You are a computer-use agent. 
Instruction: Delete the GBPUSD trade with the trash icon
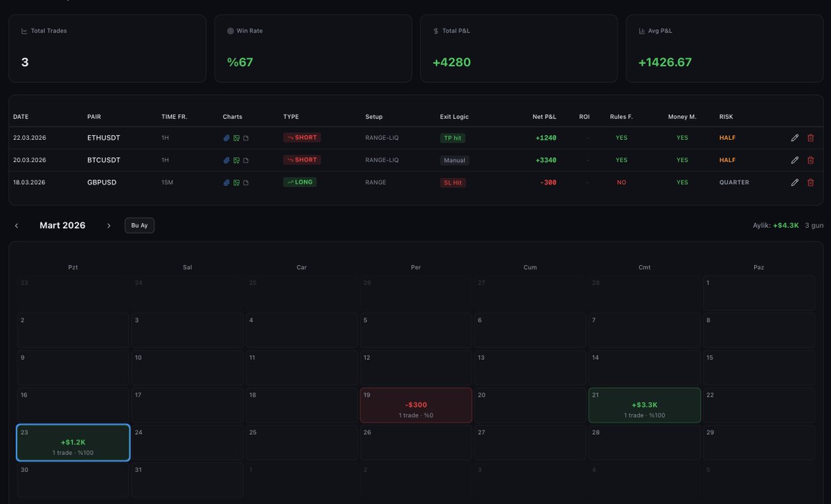point(811,182)
